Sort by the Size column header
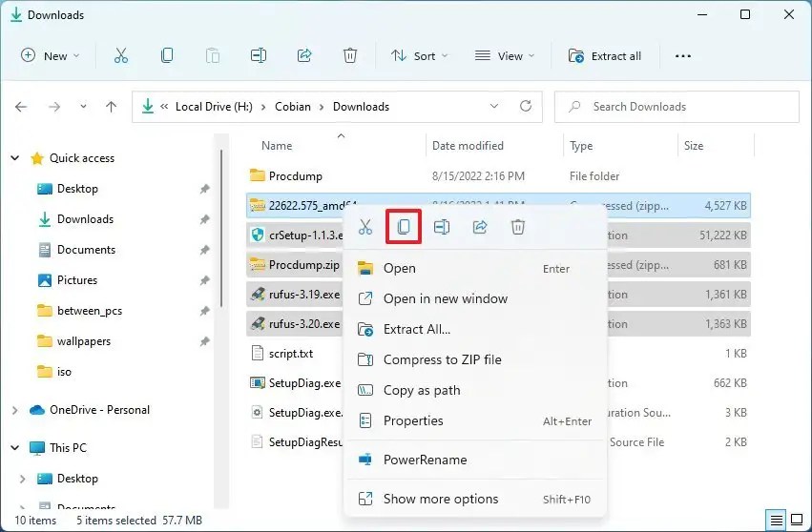 (x=694, y=146)
